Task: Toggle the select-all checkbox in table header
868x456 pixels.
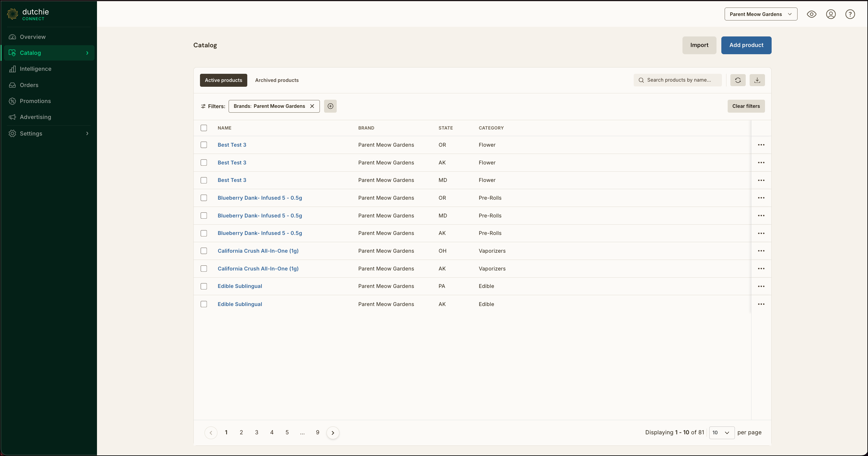Action: click(204, 128)
